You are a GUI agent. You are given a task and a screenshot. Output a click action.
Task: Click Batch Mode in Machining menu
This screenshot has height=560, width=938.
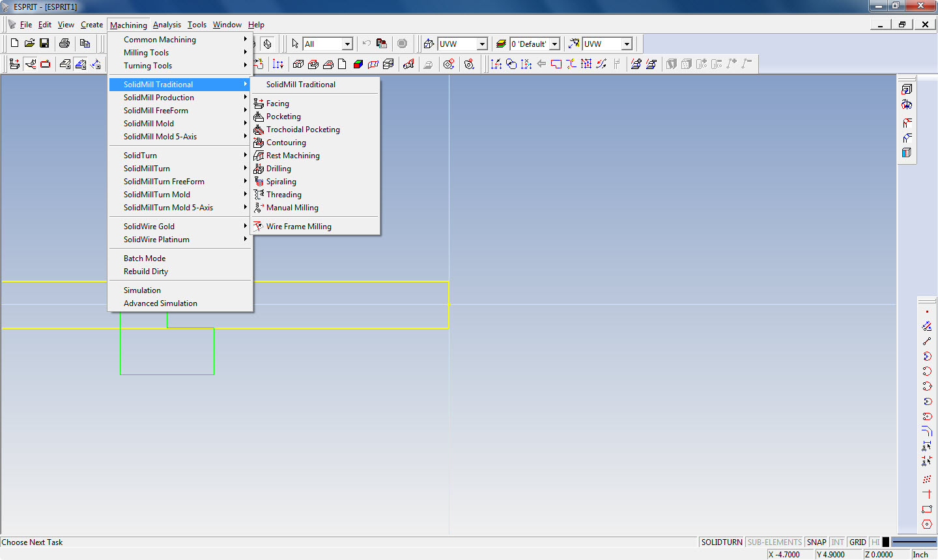(180, 259)
